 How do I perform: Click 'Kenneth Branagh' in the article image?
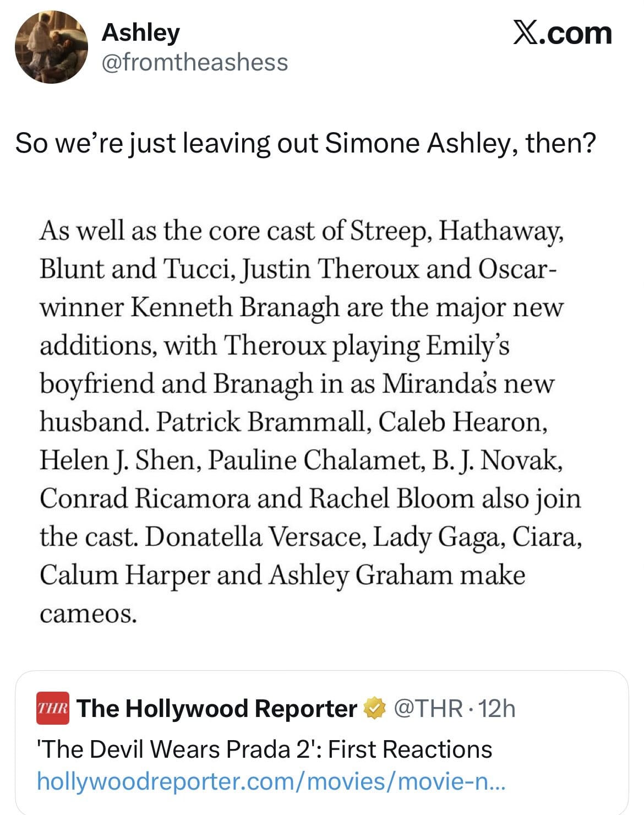coord(234,307)
